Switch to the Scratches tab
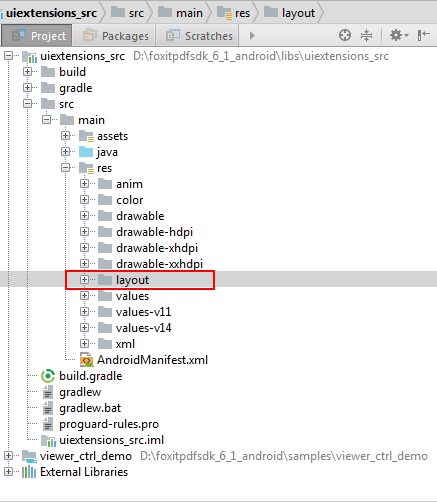 [x=197, y=35]
